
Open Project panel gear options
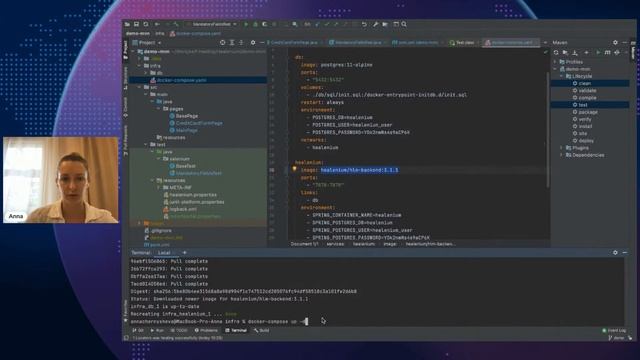pos(253,42)
